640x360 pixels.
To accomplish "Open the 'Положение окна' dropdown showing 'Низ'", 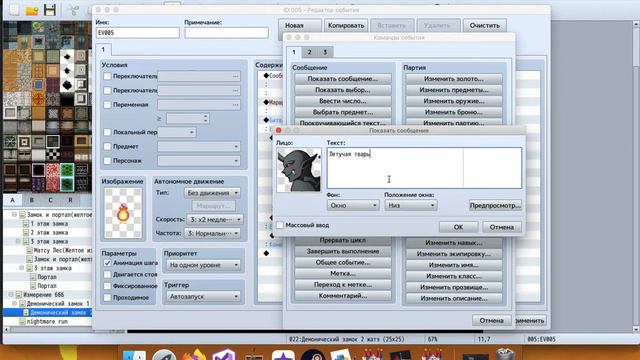I will pyautogui.click(x=411, y=205).
